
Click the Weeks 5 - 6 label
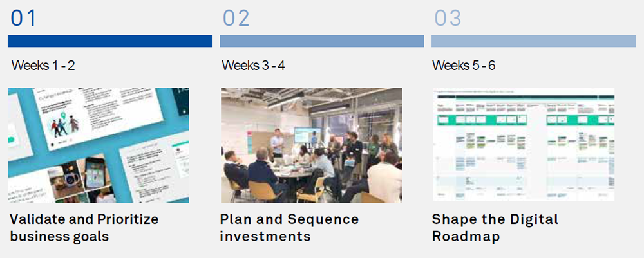[x=464, y=66]
